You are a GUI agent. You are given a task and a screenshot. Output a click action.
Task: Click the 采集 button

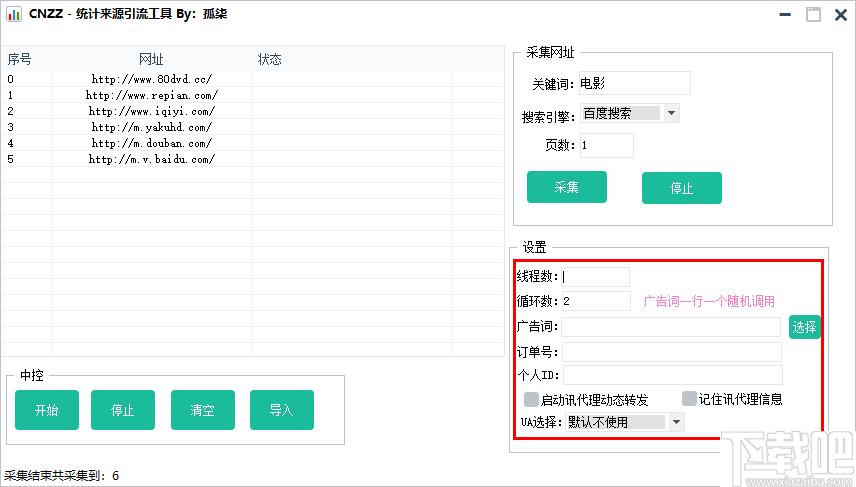567,187
